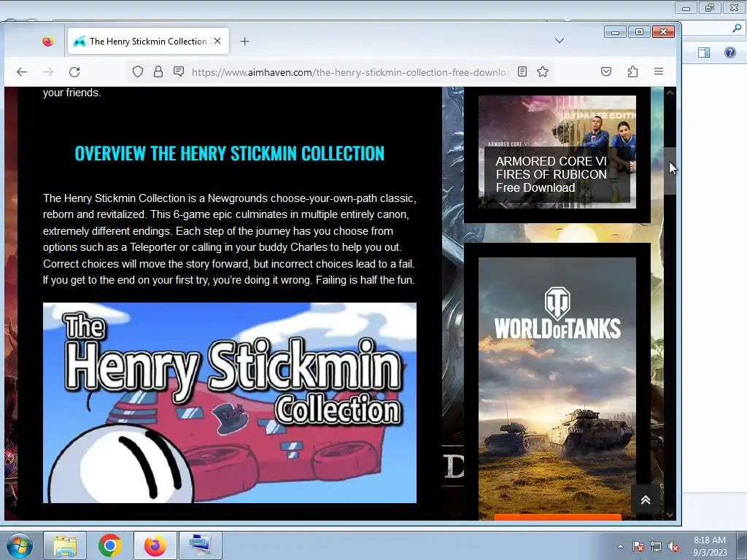Click the Henry Stickmin Collection banner image
This screenshot has height=560, width=747.
(x=230, y=402)
